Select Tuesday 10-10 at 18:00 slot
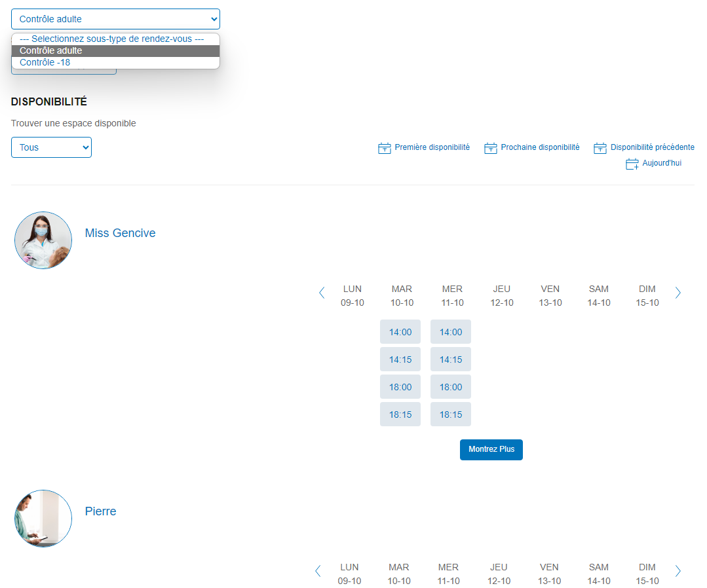Image resolution: width=707 pixels, height=588 pixels. point(400,387)
